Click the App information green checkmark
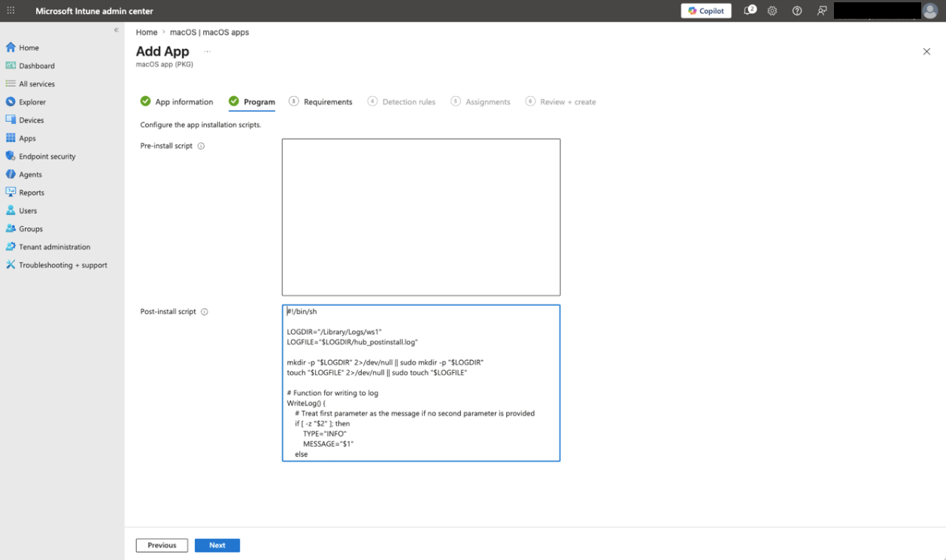The width and height of the screenshot is (946, 560). click(x=145, y=101)
